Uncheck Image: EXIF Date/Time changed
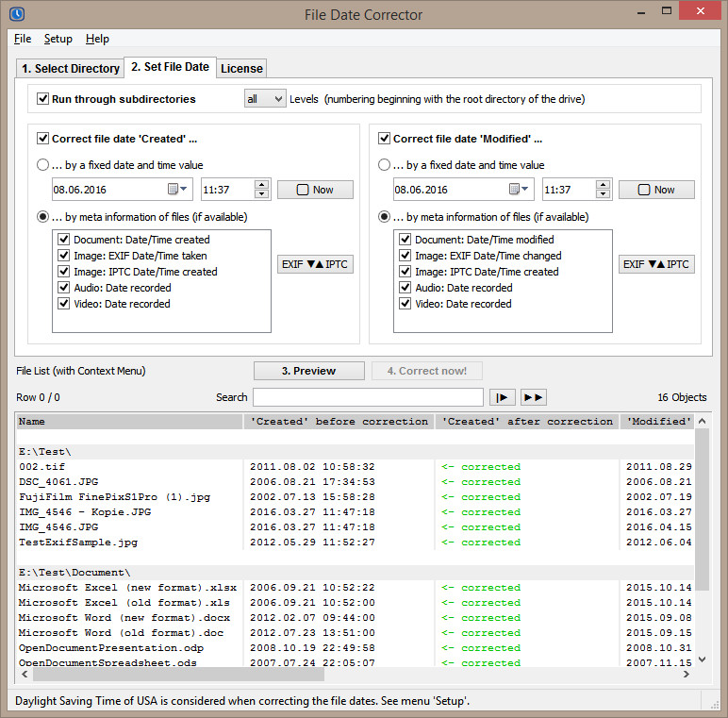The image size is (728, 718). (405, 256)
